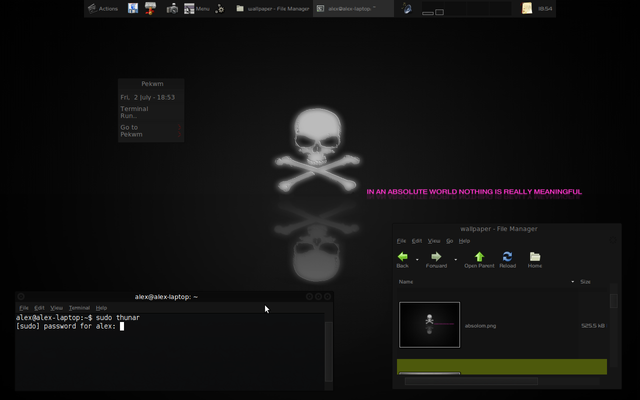Click the gear-like launcher icon next to Menu
Image resolution: width=640 pixels, height=400 pixels.
pyautogui.click(x=220, y=9)
